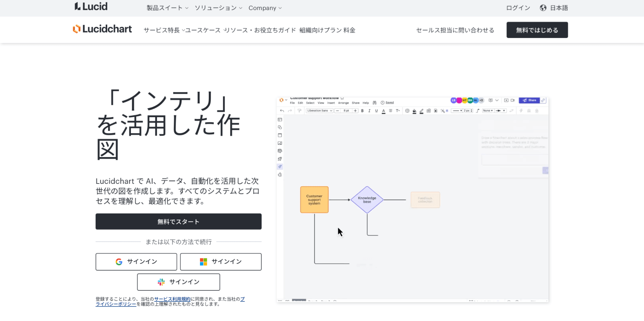
Task: Click the video camera icon
Action: click(513, 100)
